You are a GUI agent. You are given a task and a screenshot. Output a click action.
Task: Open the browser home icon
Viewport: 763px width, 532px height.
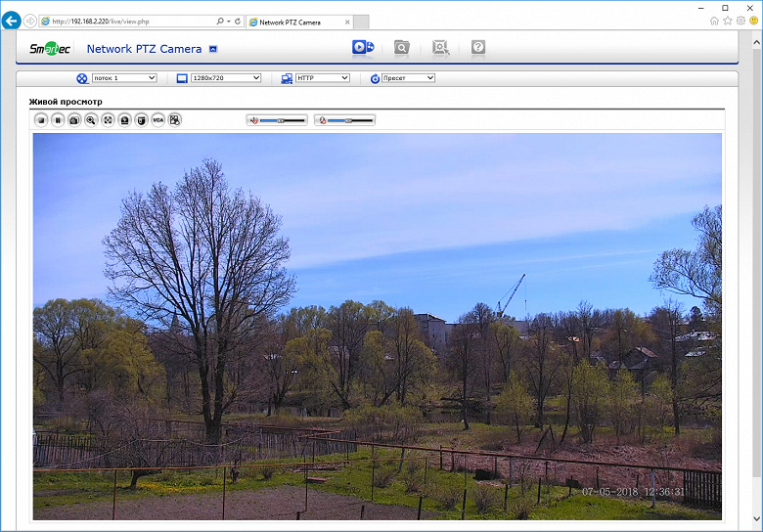[x=714, y=21]
